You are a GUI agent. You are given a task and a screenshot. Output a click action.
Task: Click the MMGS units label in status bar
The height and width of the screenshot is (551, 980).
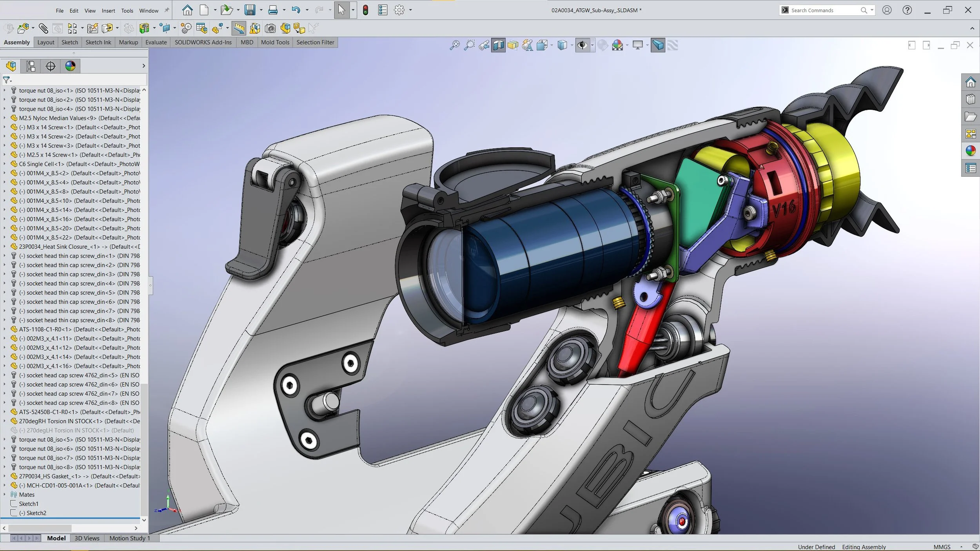pyautogui.click(x=942, y=547)
